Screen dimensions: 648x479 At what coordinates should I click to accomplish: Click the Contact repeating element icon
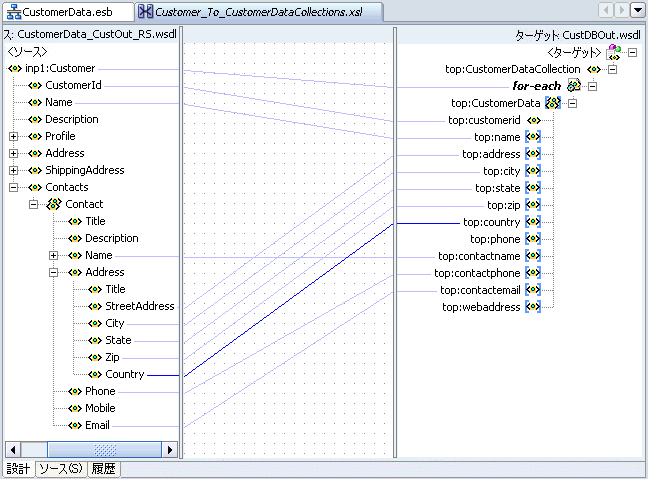click(54, 204)
